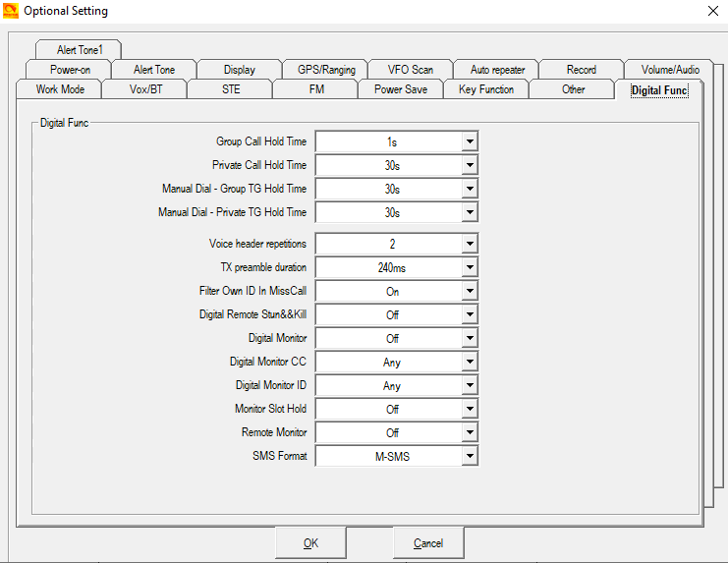The height and width of the screenshot is (563, 728).
Task: Click the TX preamble duration label
Action: (x=263, y=267)
